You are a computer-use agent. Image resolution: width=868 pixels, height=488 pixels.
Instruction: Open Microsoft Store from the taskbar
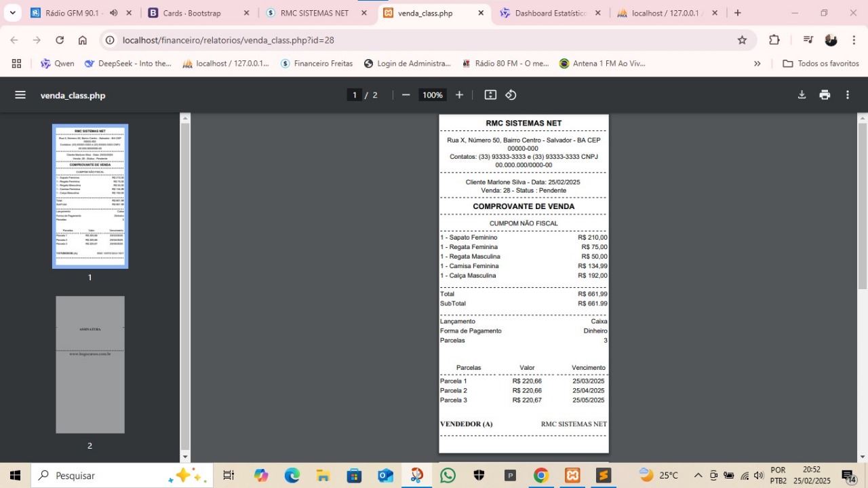[x=354, y=475]
